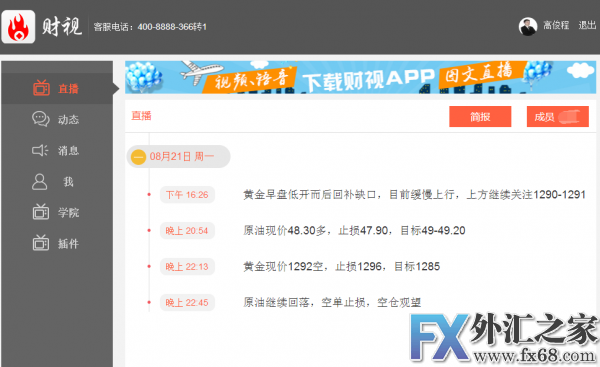Click the message 原油现价48.30多

coord(354,230)
